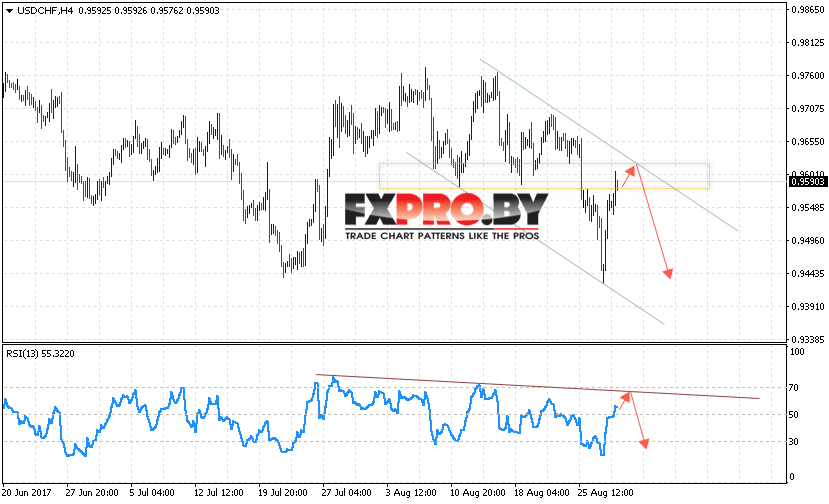This screenshot has height=504, width=829.
Task: Click the 0.95485 price scale label
Action: 807,207
